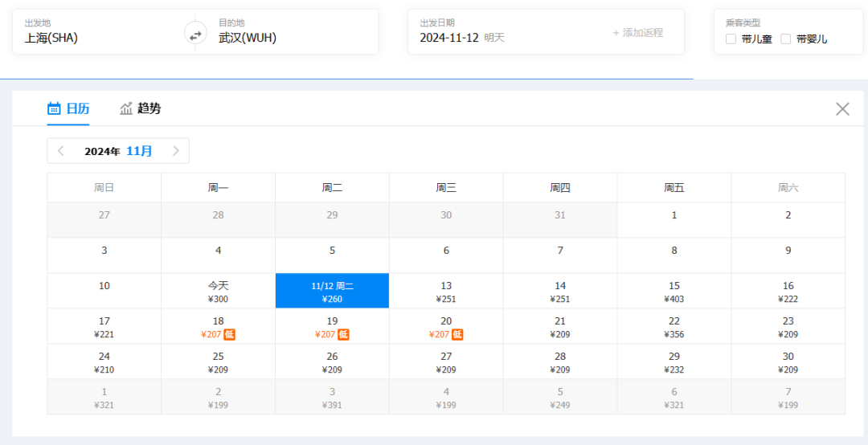Choose December 7 priced ¥199
Screen dimensions: 868x445
point(788,397)
